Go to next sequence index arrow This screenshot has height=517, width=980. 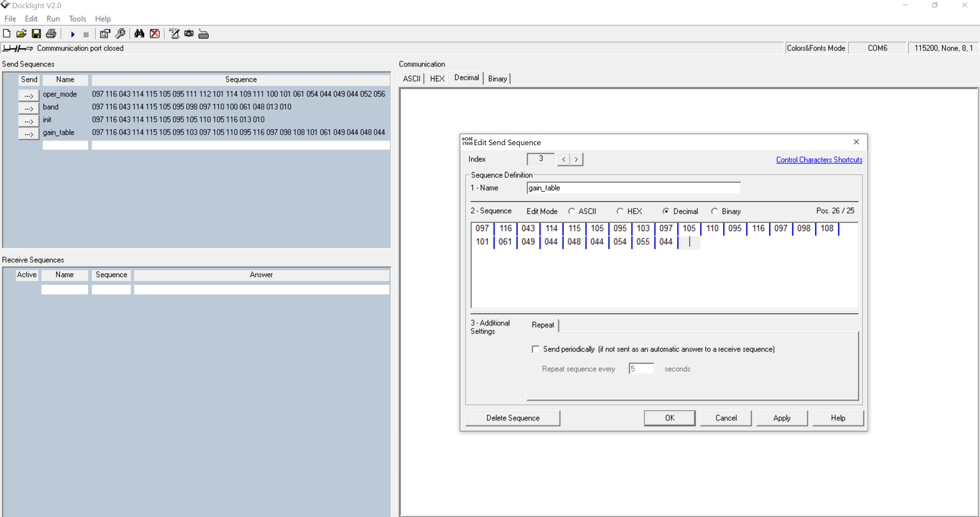[x=576, y=159]
